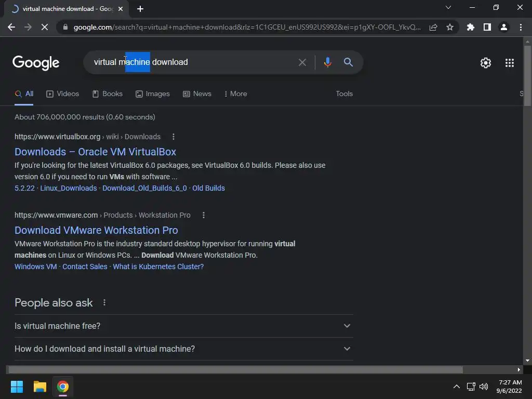
Task: Share this page from the address bar
Action: 433,27
